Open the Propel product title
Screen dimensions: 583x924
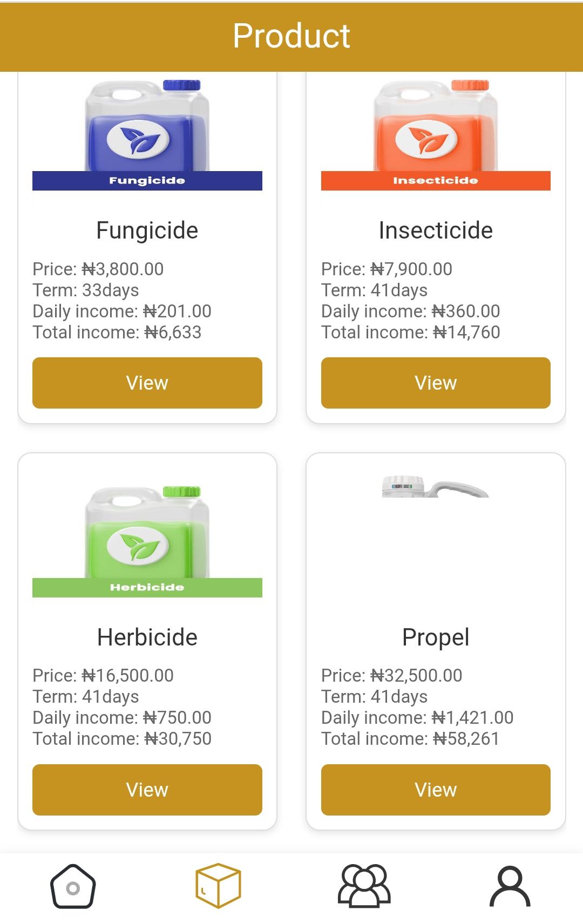click(436, 637)
